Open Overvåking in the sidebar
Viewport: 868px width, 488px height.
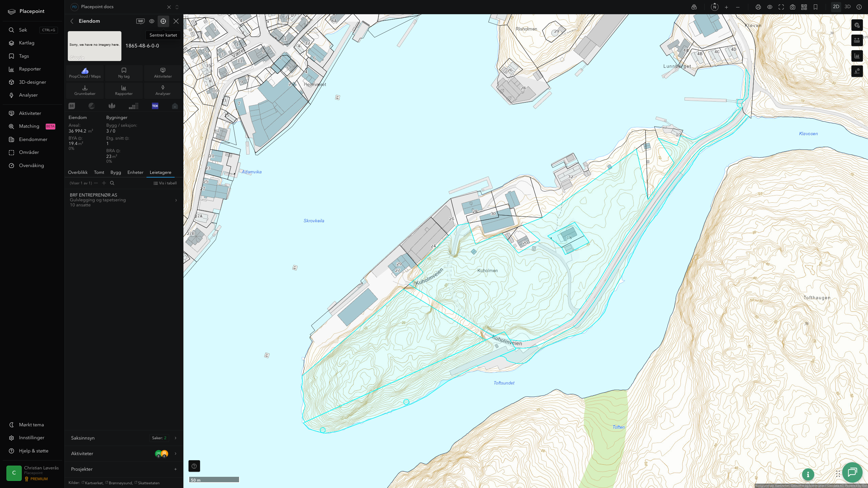coord(32,165)
